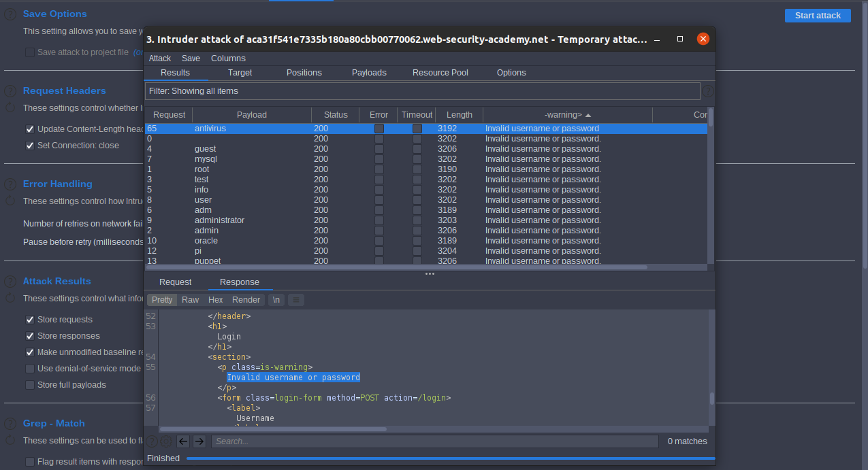Click the attack progress bar
Image resolution: width=868 pixels, height=470 pixels.
(451, 459)
